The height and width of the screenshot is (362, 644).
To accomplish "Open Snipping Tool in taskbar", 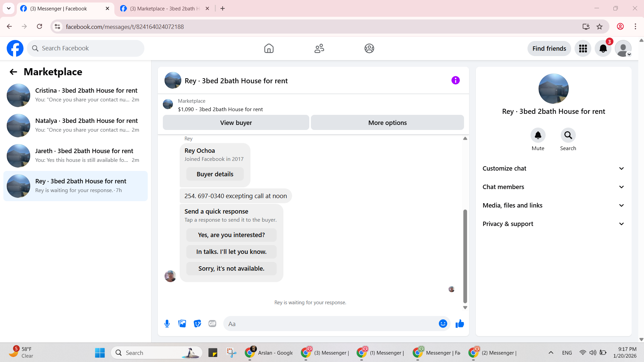I will point(231,353).
